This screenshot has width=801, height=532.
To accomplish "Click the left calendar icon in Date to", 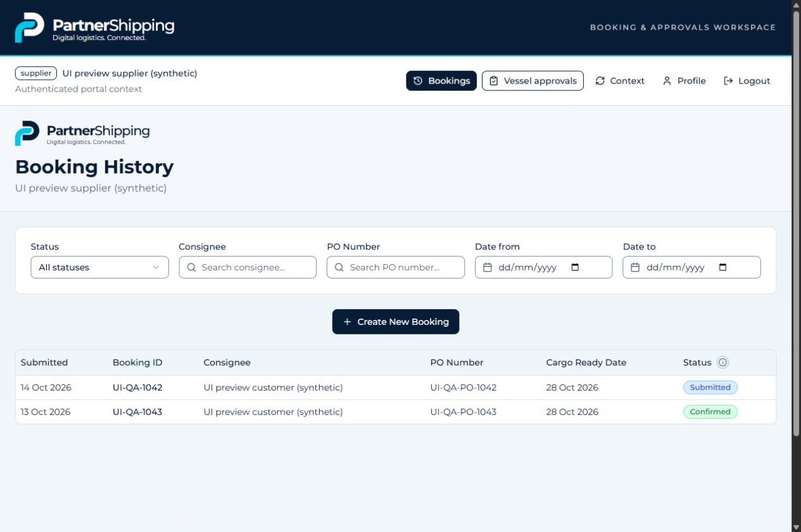I will pyautogui.click(x=636, y=267).
